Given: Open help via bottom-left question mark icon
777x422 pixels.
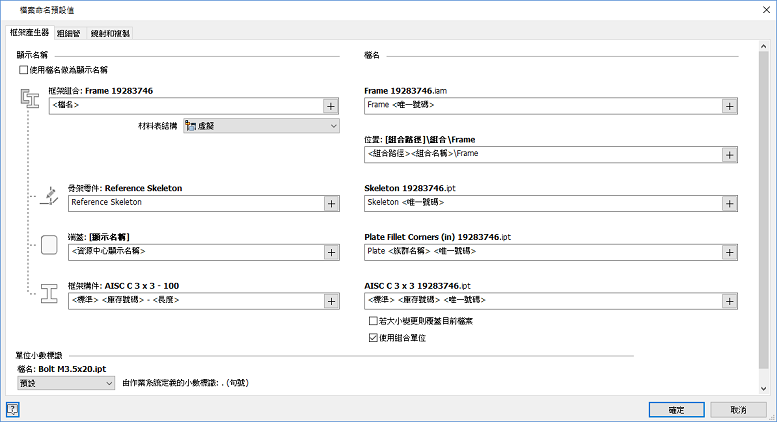Looking at the screenshot, I should [13, 409].
